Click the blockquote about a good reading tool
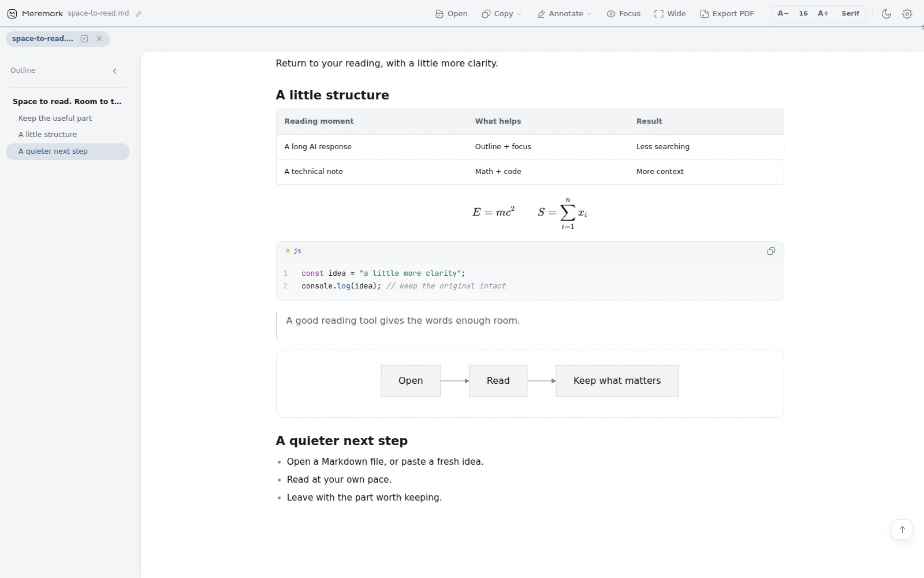Viewport: 924px width, 578px height. click(x=403, y=321)
